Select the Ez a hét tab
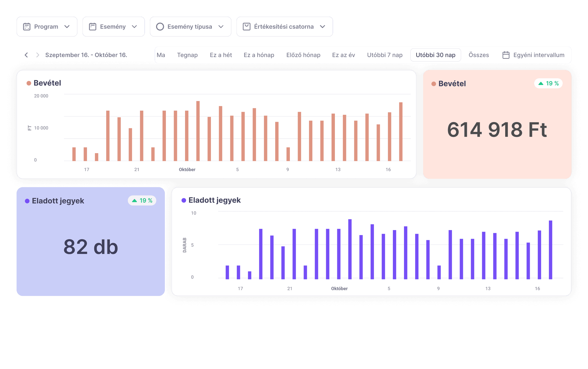Screen dimensions: 588x369 (221, 55)
